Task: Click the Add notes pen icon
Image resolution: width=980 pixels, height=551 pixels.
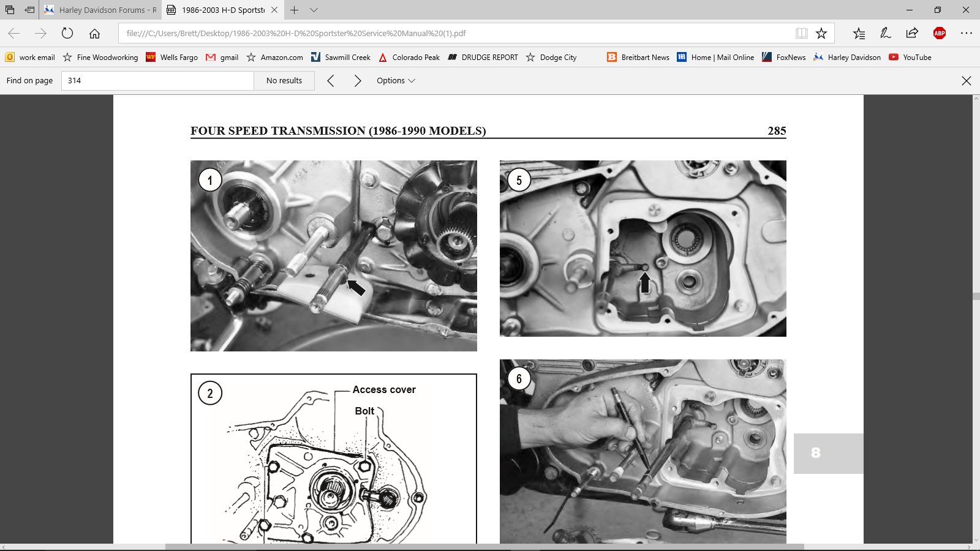Action: click(x=885, y=33)
